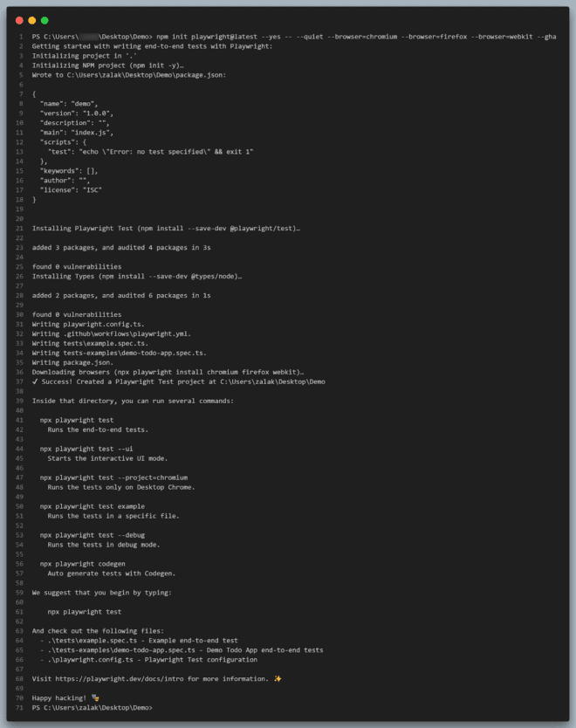
Task: Click the --project=chromium command line
Action: [x=113, y=477]
